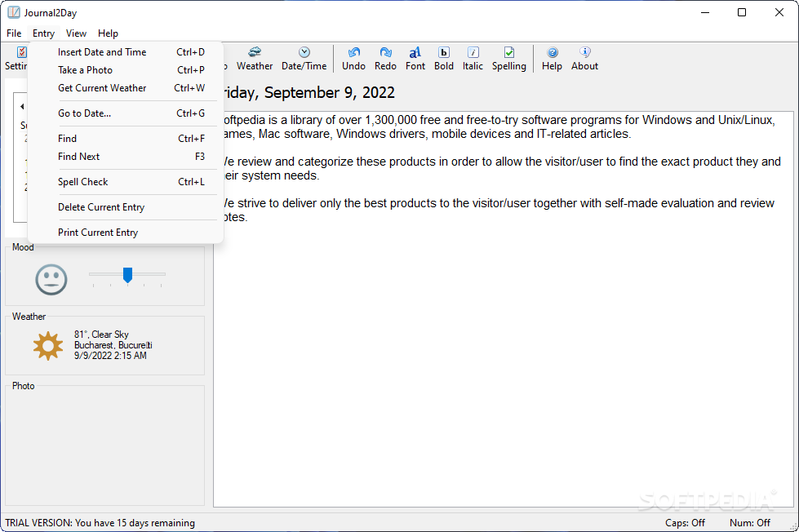The width and height of the screenshot is (799, 532).
Task: Open the Help menu in the menu bar
Action: (108, 33)
